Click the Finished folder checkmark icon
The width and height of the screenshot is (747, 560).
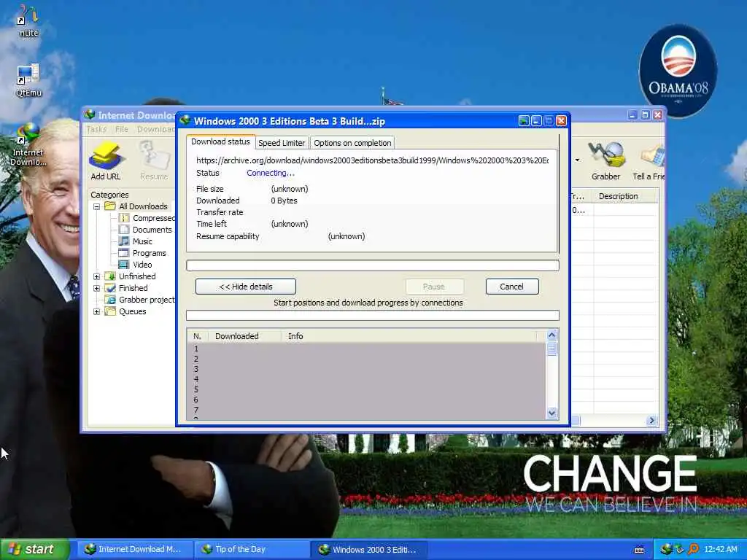click(x=110, y=288)
